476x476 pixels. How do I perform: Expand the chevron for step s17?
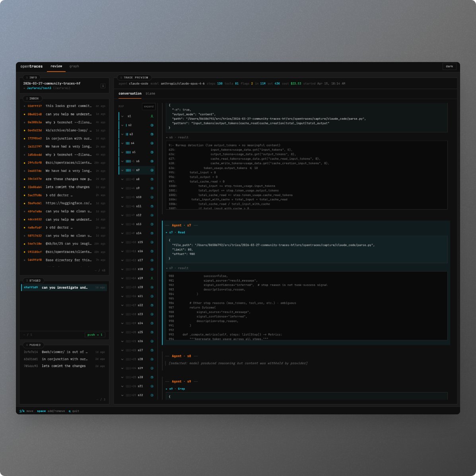(122, 260)
